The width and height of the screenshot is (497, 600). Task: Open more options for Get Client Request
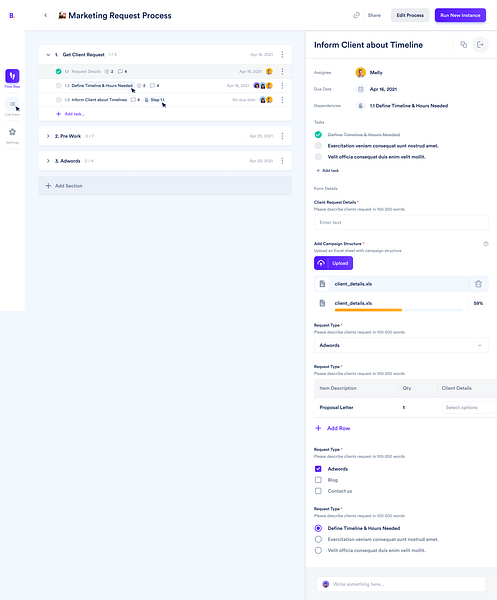click(x=282, y=55)
